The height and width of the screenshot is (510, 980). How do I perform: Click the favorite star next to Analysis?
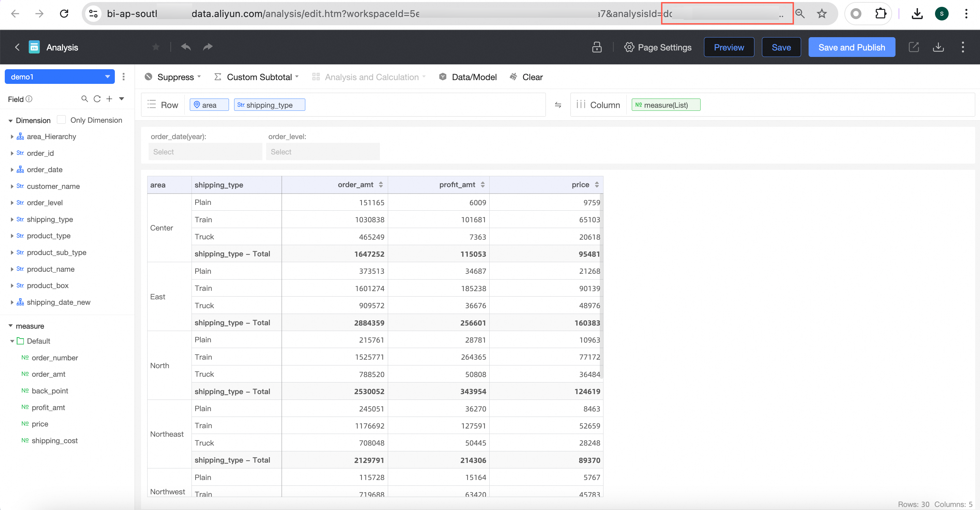(x=156, y=47)
